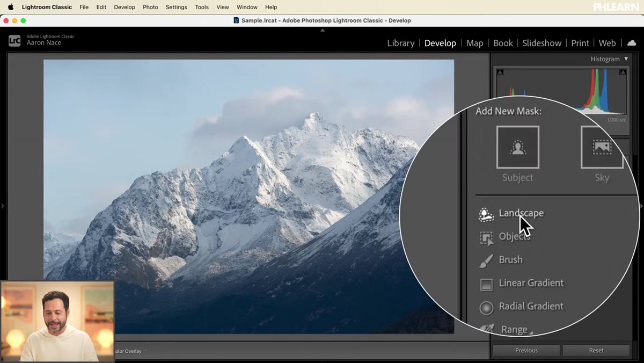Open the Photo menu
This screenshot has width=644, height=363.
[x=150, y=7]
